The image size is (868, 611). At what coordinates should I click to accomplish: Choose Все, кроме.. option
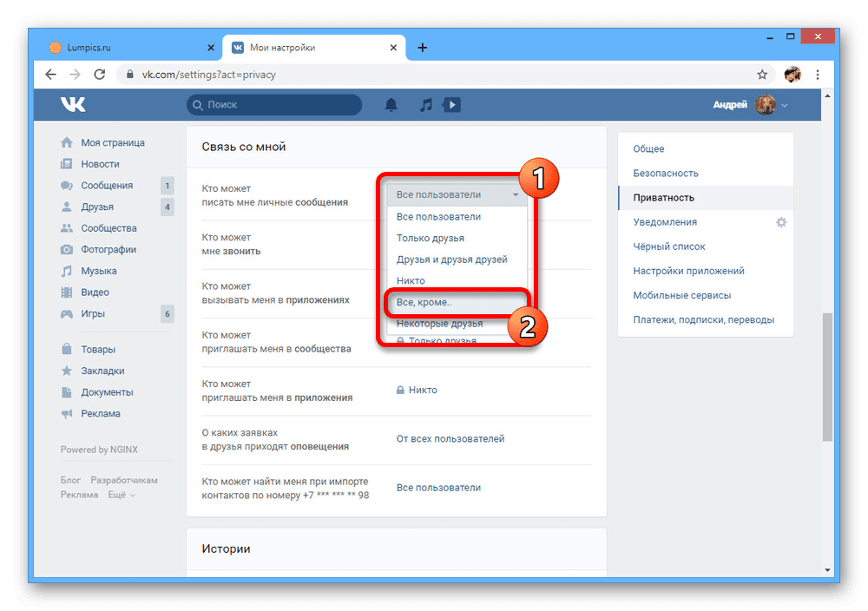coord(457,302)
